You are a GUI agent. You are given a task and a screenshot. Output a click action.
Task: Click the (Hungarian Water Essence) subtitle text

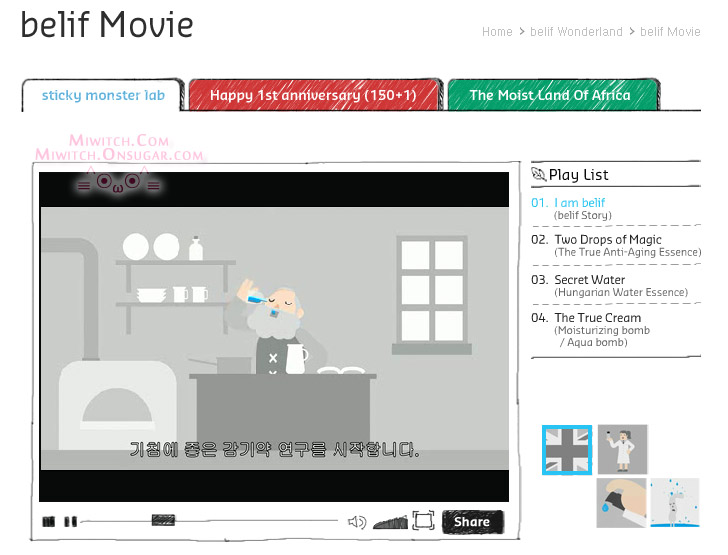coord(621,293)
